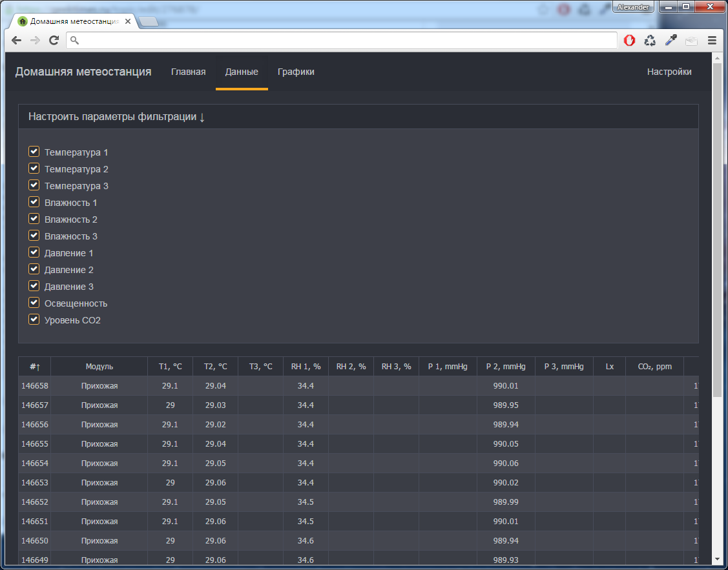The image size is (728, 570).
Task: Open the Chrome hamburger menu
Action: 712,41
